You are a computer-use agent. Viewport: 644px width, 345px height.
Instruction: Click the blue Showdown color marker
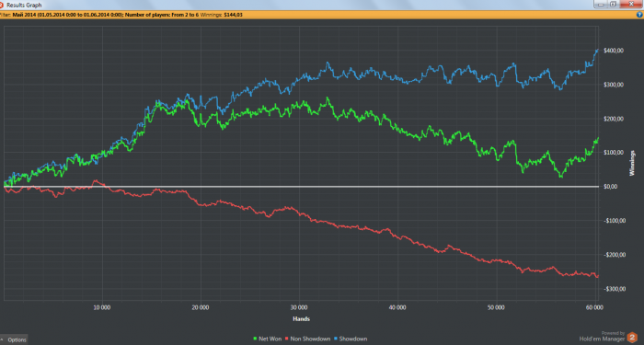(336, 339)
